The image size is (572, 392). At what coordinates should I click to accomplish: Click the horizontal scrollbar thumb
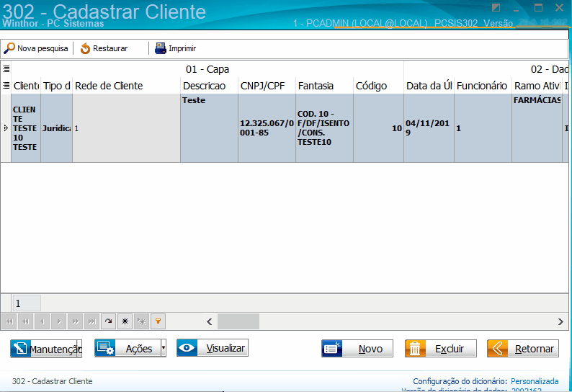pyautogui.click(x=238, y=321)
